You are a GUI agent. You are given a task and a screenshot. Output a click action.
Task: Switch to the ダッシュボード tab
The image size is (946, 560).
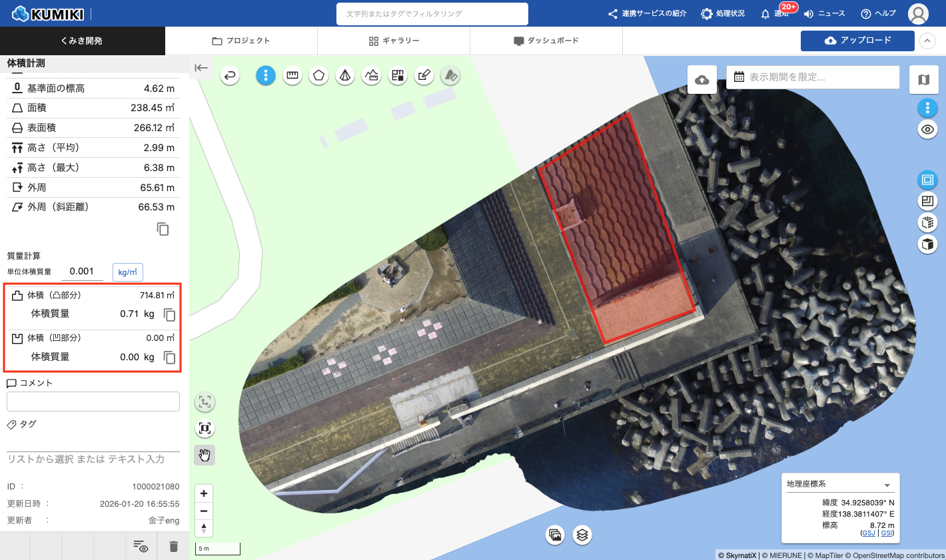(x=546, y=41)
